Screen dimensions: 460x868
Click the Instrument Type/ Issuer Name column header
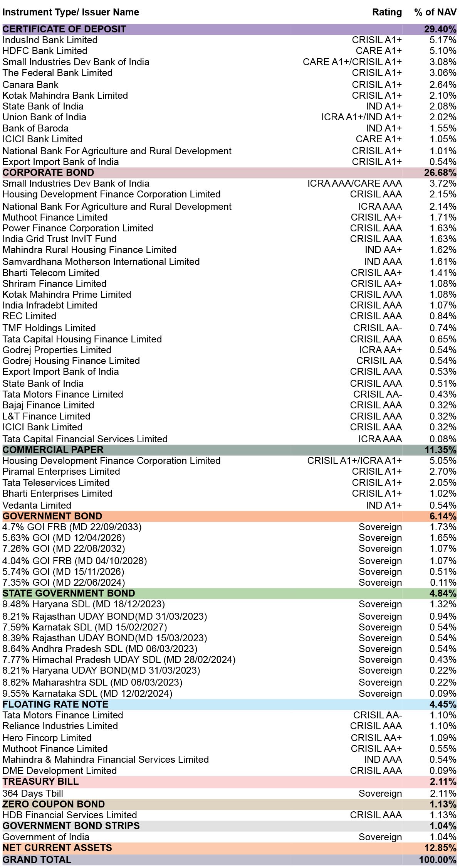point(71,12)
